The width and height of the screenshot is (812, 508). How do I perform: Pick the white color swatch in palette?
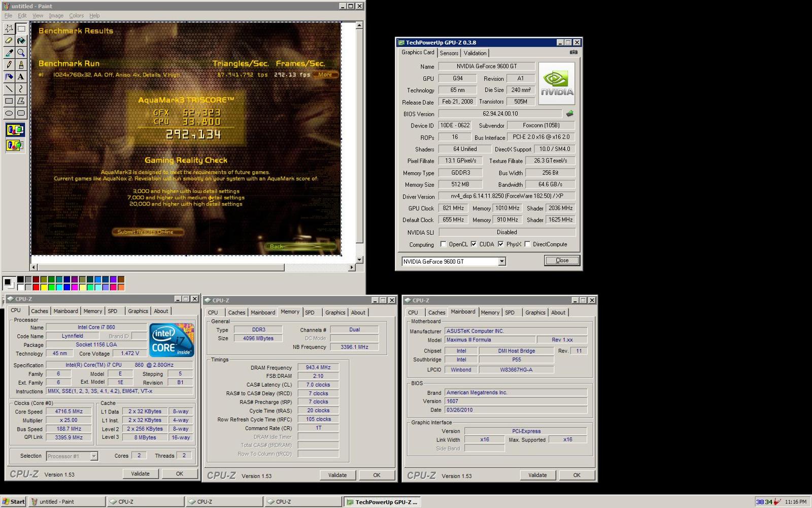point(20,288)
